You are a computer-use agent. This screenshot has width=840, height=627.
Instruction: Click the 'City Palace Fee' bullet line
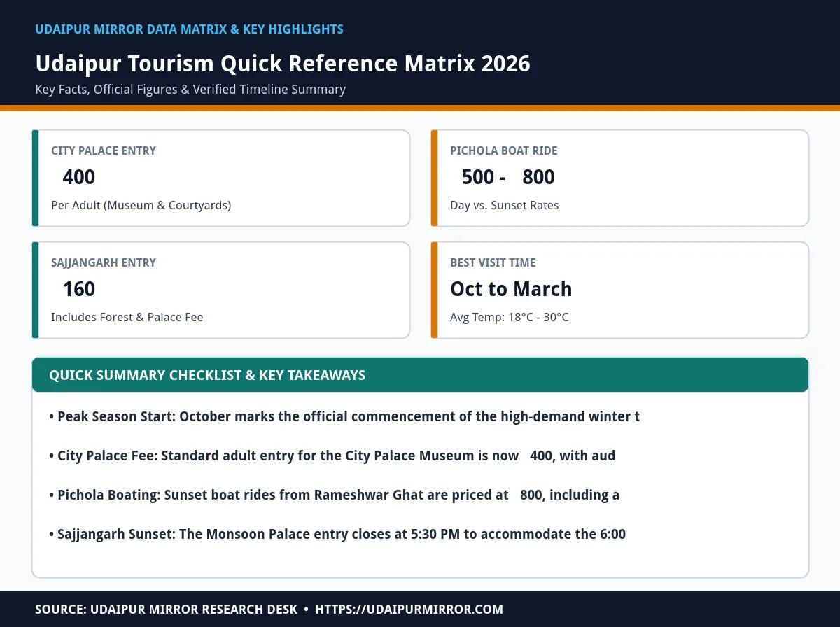(x=332, y=456)
